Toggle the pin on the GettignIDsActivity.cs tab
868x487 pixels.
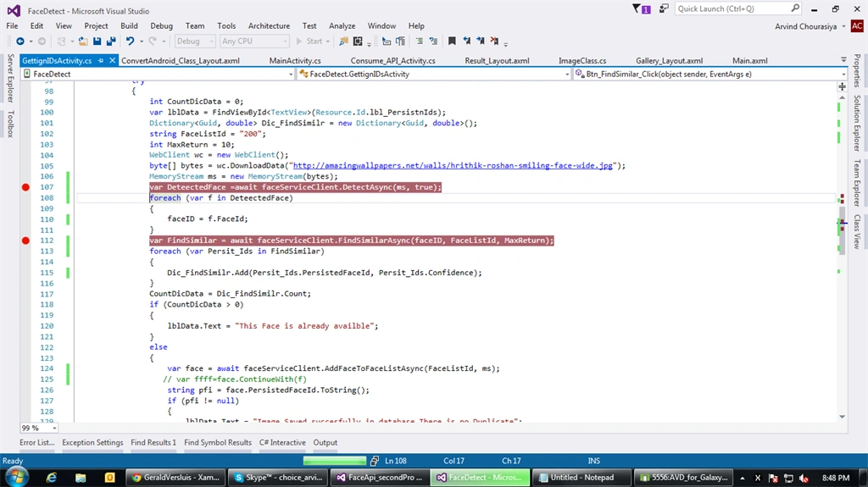pos(101,60)
